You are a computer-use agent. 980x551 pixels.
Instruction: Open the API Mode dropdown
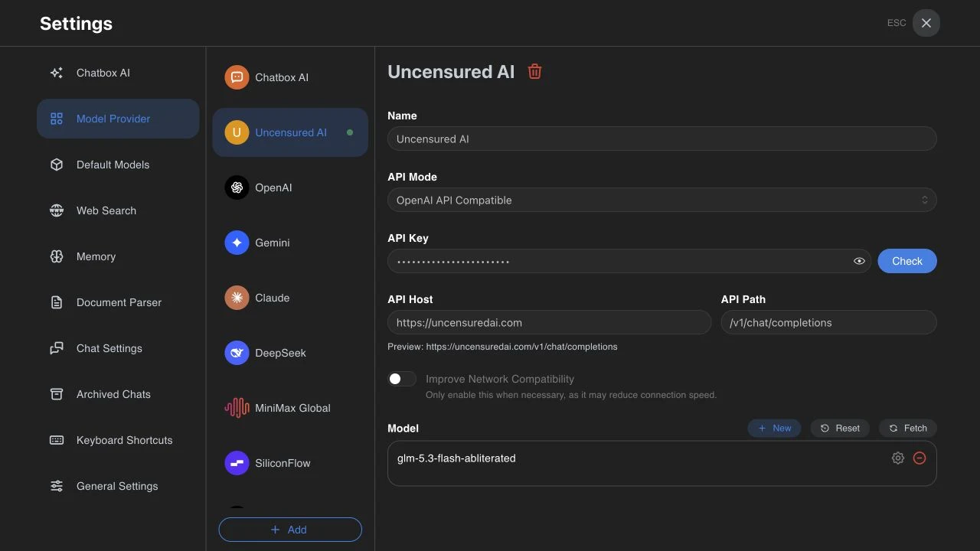(x=662, y=200)
